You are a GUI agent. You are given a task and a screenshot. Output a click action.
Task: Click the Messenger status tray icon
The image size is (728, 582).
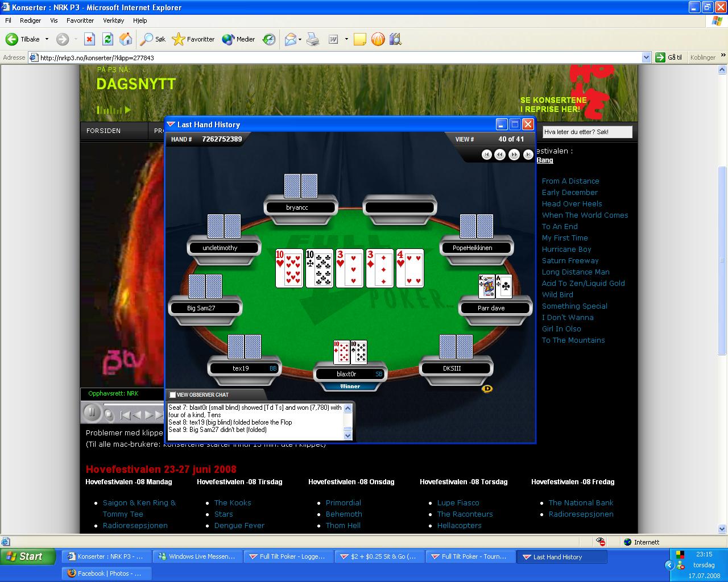click(x=680, y=565)
